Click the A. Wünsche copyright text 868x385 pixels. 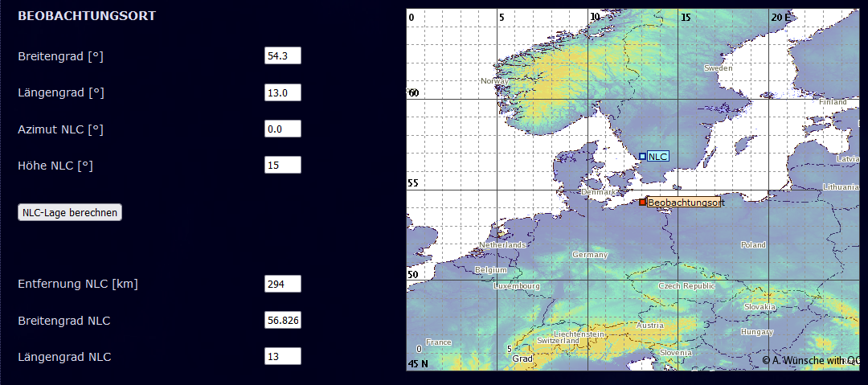click(x=811, y=361)
